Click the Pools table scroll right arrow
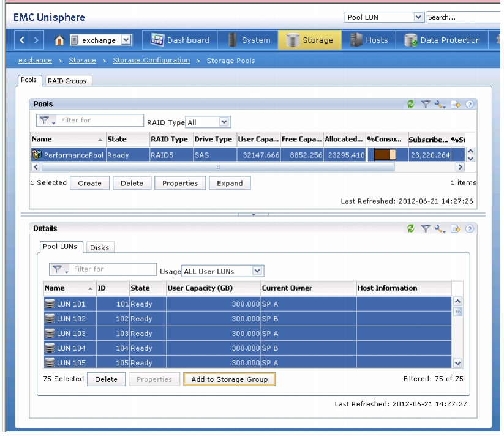Image resolution: width=504 pixels, height=437 pixels. coord(460,167)
